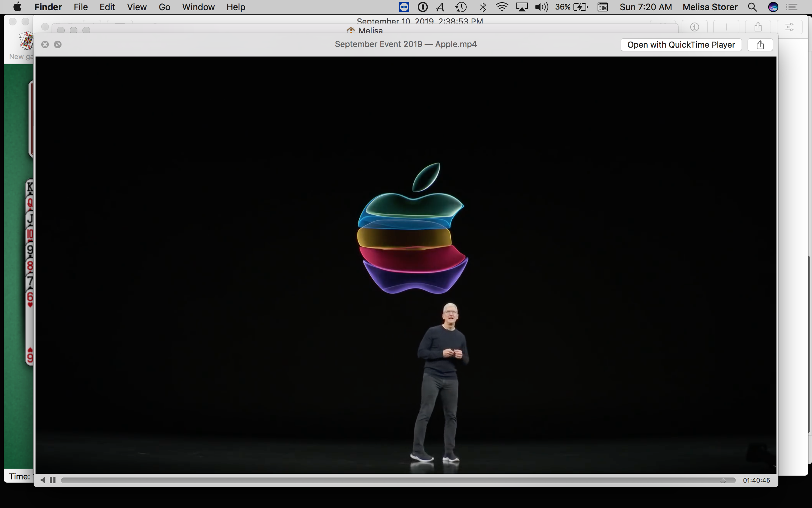This screenshot has width=812, height=508.
Task: Click the Sun 7:20 AM clock
Action: [645, 7]
